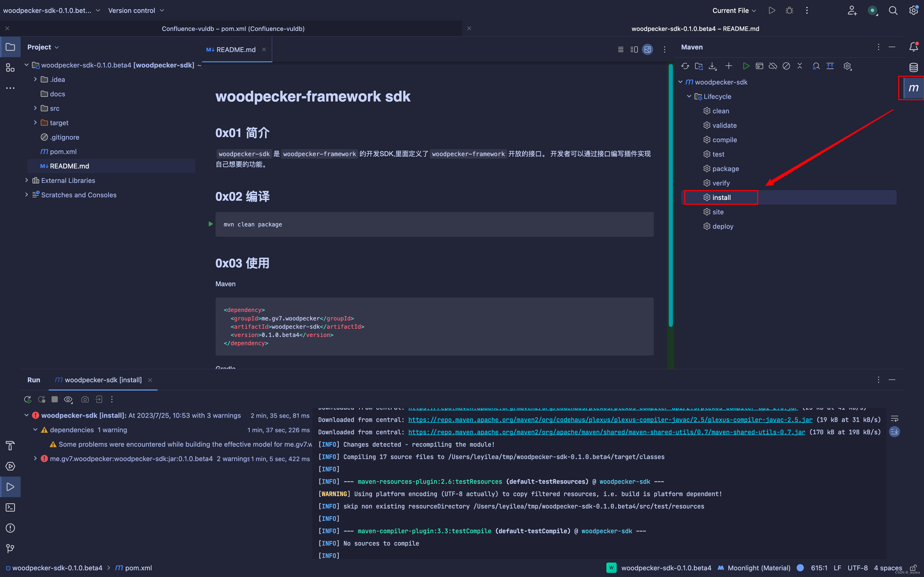Open the Version control menu
Screen dimensions: 924x577
[x=136, y=10]
